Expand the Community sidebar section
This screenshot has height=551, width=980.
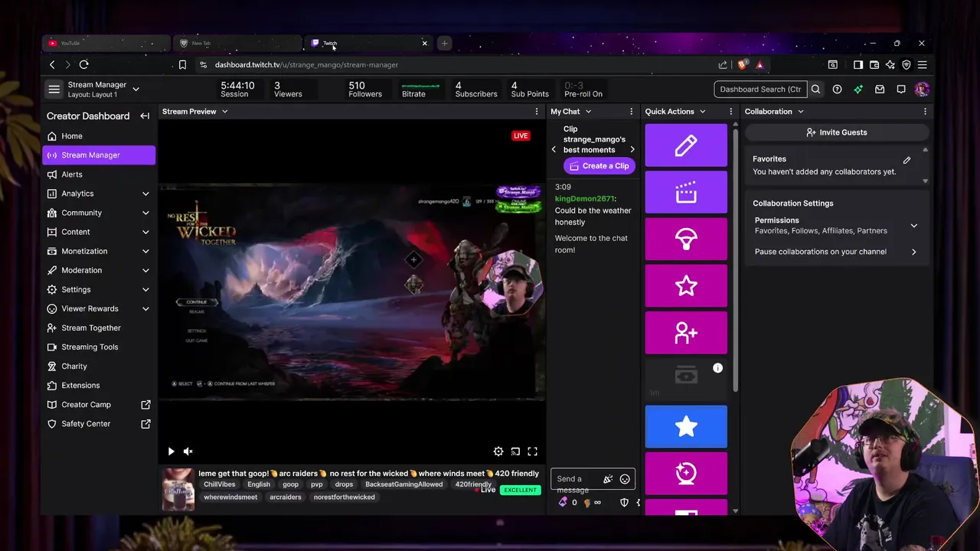pyautogui.click(x=145, y=213)
